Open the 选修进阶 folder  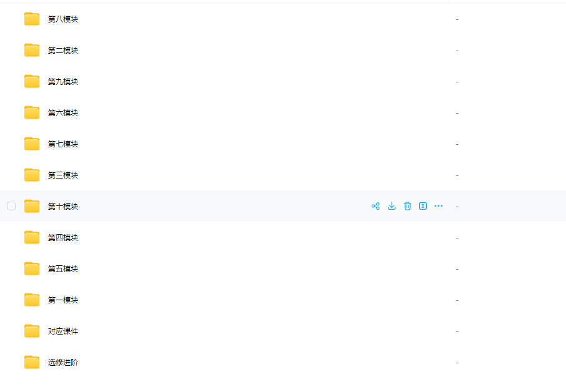(x=63, y=362)
